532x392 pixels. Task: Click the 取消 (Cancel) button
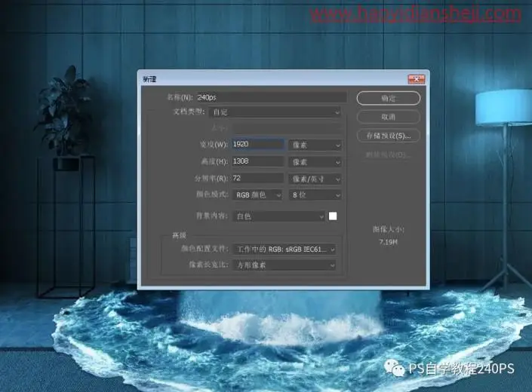(x=389, y=117)
